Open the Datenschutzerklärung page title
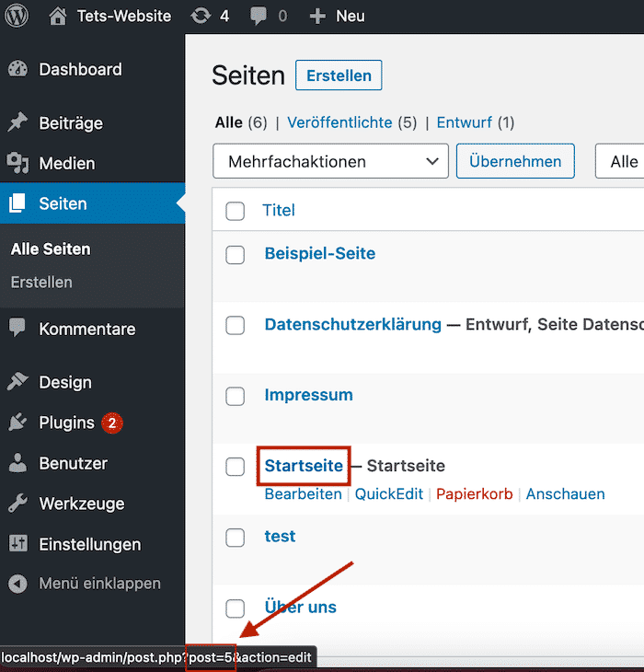Screen dimensions: 644x672 coord(353,324)
